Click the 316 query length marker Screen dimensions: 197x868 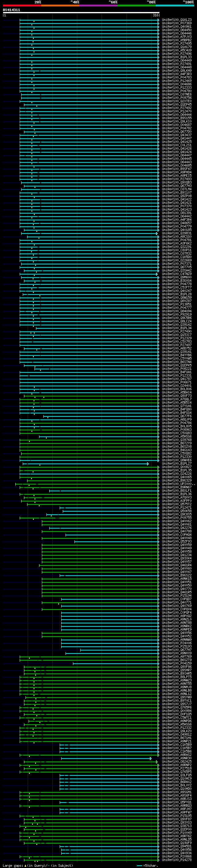click(155, 15)
